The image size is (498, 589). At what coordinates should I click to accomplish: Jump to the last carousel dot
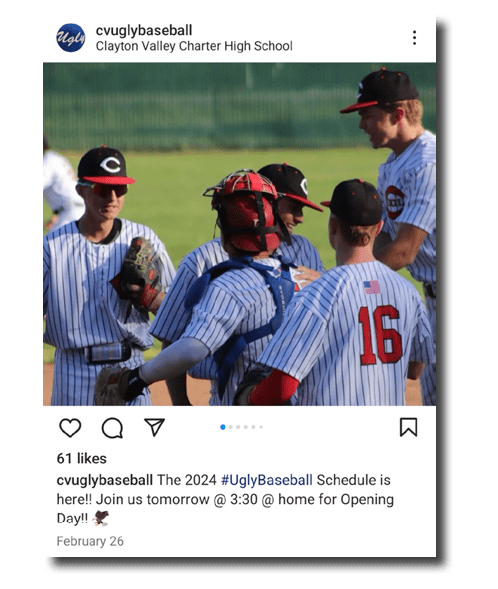[x=261, y=427]
